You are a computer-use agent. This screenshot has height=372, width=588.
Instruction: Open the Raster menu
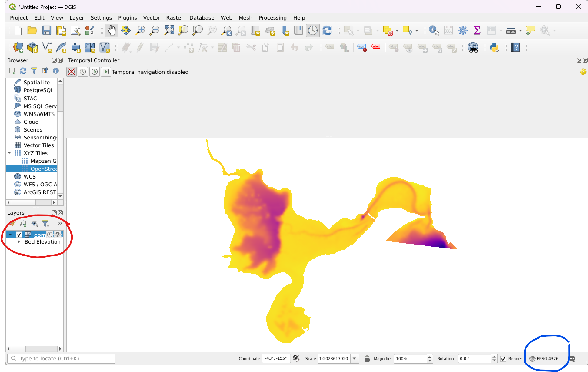(x=174, y=18)
